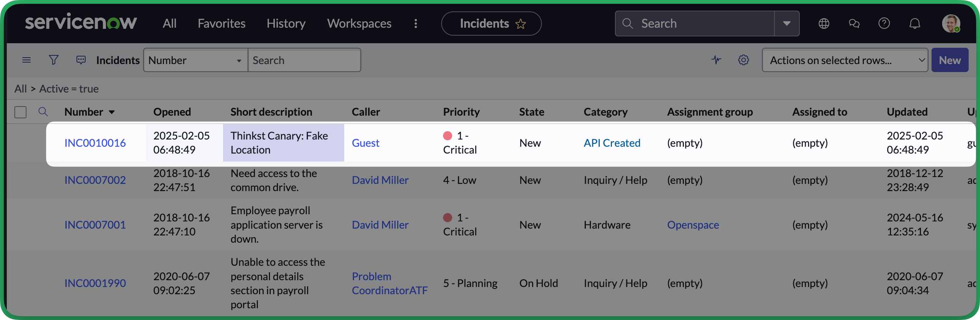The height and width of the screenshot is (320, 980).
Task: Open the Guest caller link
Action: (365, 143)
